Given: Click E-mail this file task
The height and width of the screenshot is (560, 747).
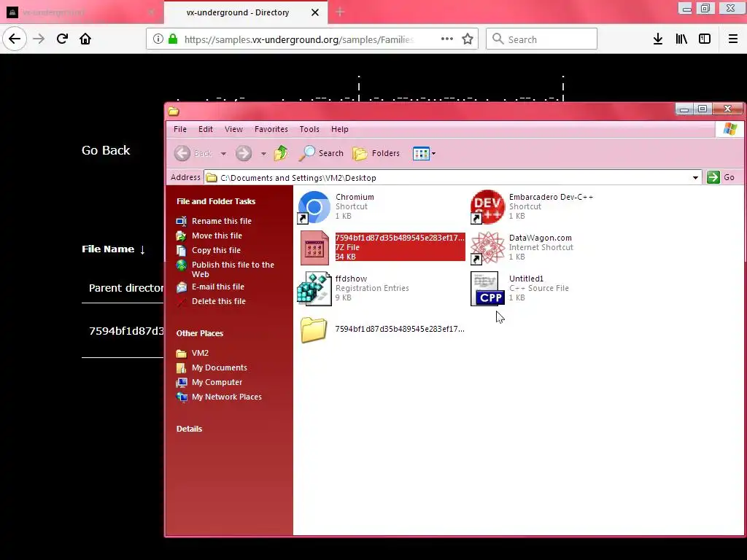Looking at the screenshot, I should pos(217,287).
